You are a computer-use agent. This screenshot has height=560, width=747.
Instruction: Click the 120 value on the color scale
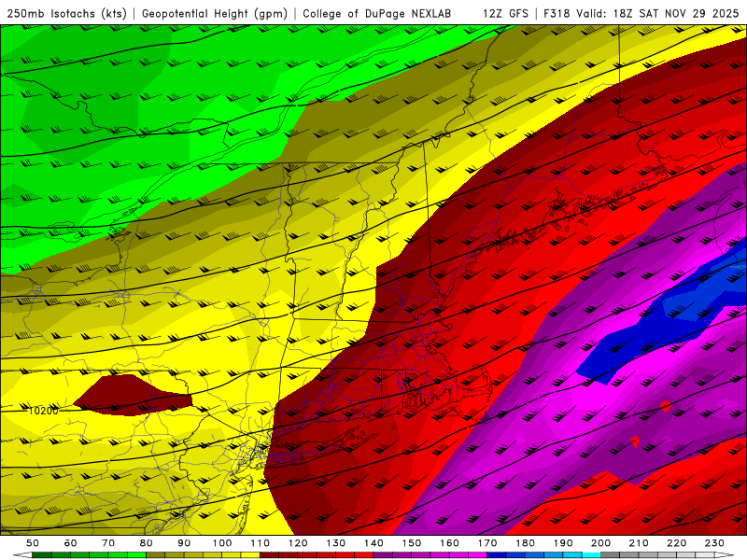click(298, 543)
